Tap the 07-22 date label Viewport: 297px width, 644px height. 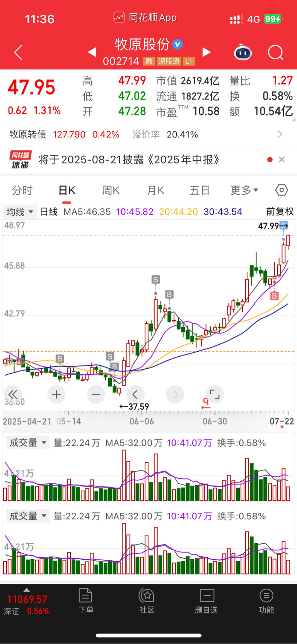click(282, 421)
